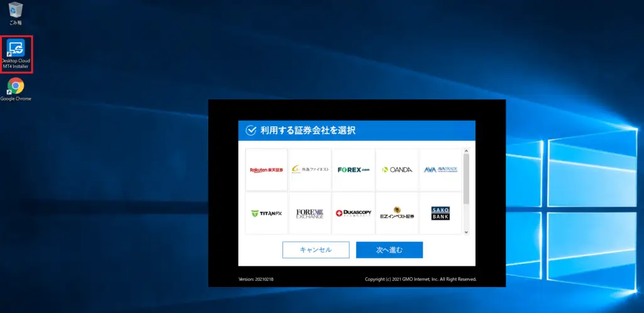Choose the Gaitame Finest broker logo

309,170
